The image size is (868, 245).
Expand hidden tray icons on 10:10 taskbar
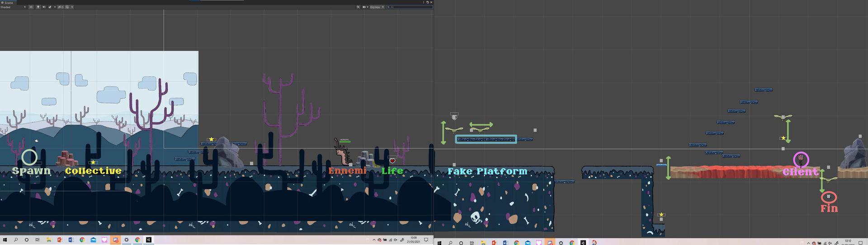coord(808,243)
